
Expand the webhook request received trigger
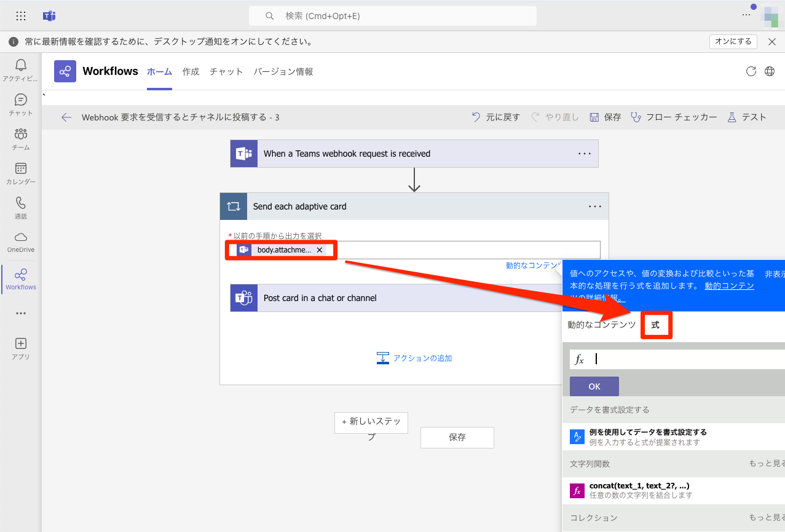pyautogui.click(x=414, y=154)
